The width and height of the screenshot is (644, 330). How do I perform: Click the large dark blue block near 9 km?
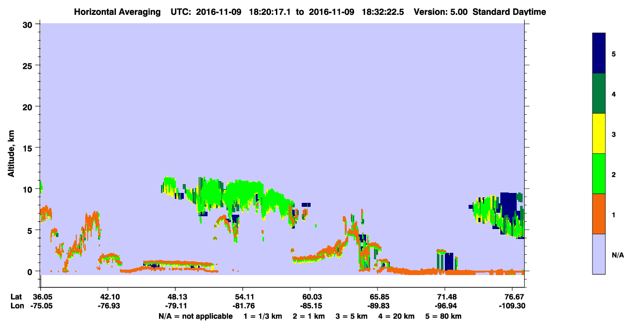(x=508, y=204)
